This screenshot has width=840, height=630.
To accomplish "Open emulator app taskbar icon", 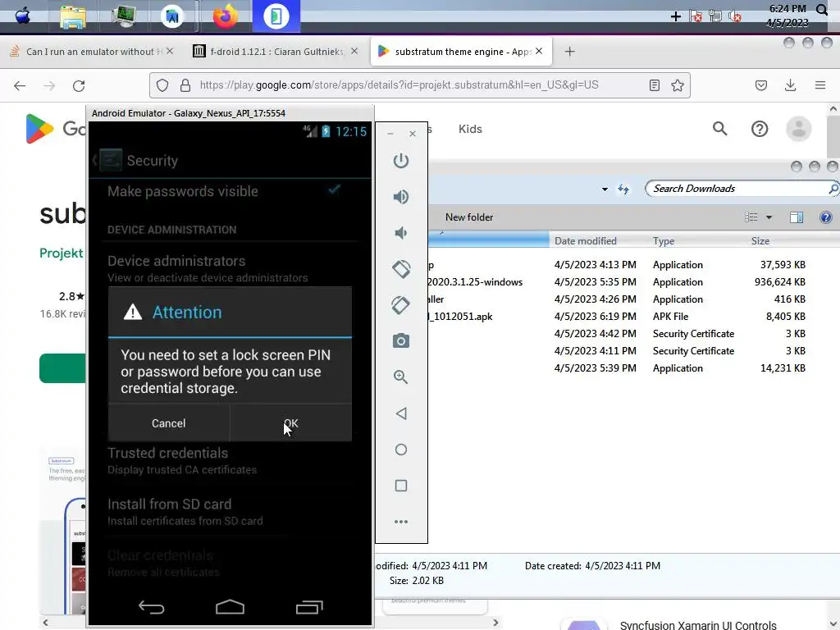I will 276,16.
